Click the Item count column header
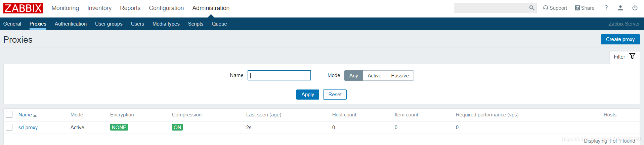This screenshot has height=145, width=644. tap(406, 115)
